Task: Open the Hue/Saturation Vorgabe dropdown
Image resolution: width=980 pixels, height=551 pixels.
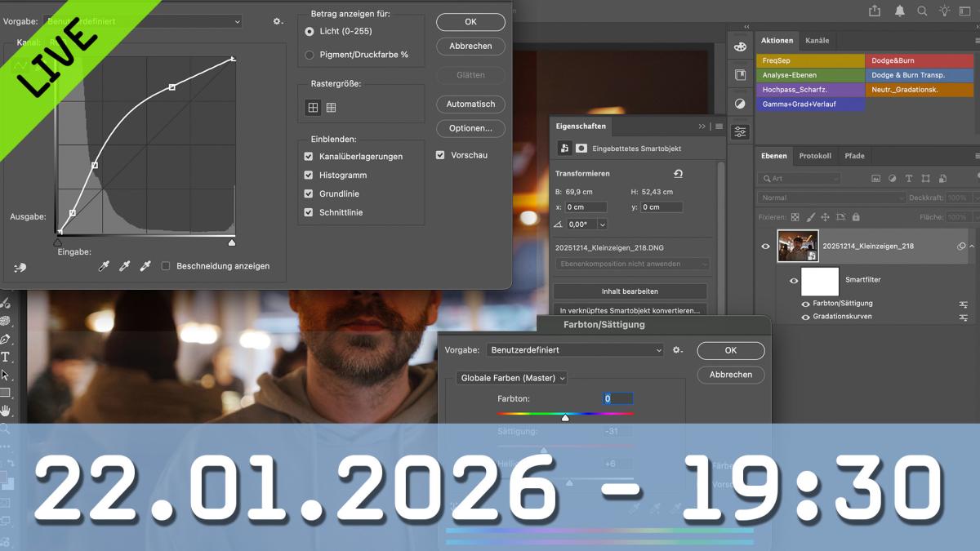Action: (x=576, y=349)
